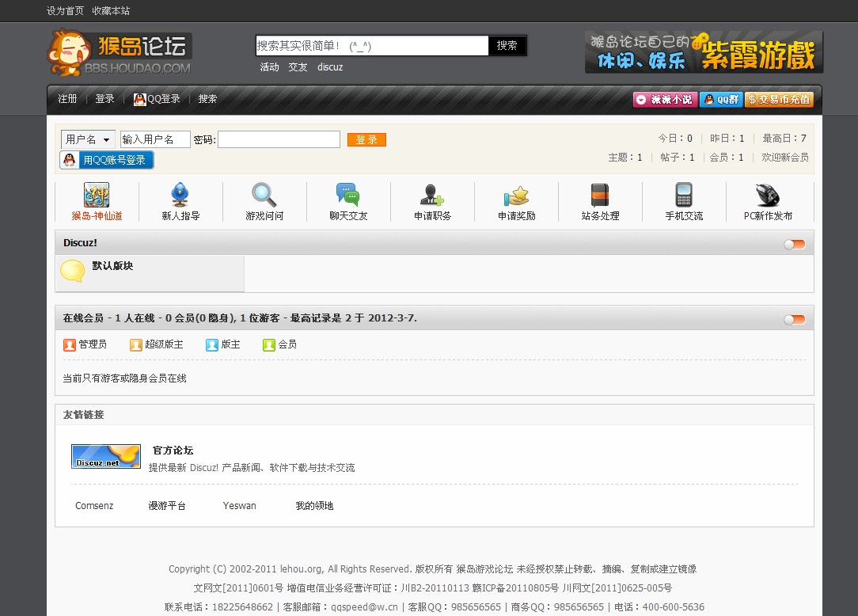Open the 紫霞游戏 banner advertisement
This screenshot has width=858, height=616.
pyautogui.click(x=704, y=52)
